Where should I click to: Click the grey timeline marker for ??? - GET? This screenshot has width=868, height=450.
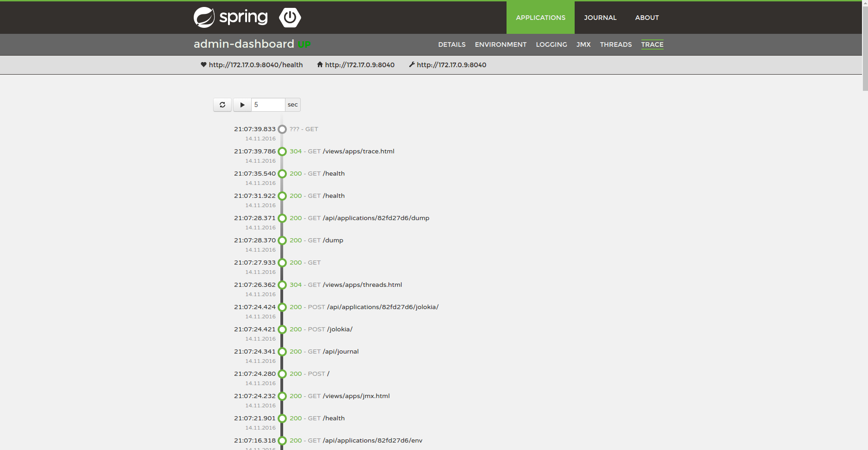(282, 129)
